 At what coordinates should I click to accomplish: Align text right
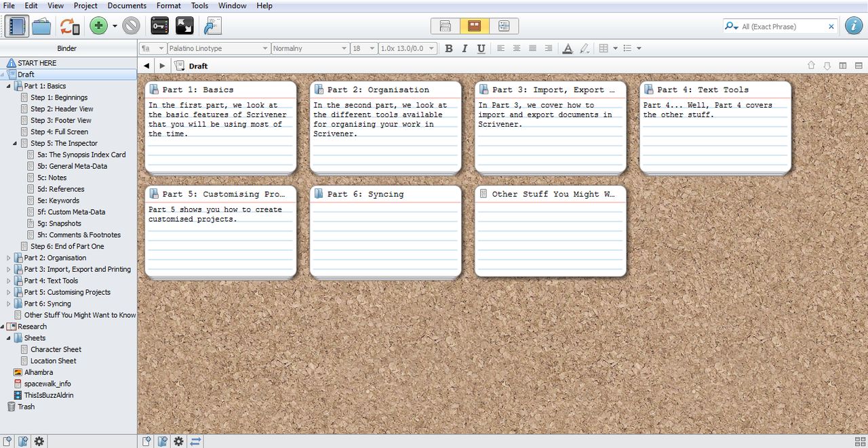[548, 48]
